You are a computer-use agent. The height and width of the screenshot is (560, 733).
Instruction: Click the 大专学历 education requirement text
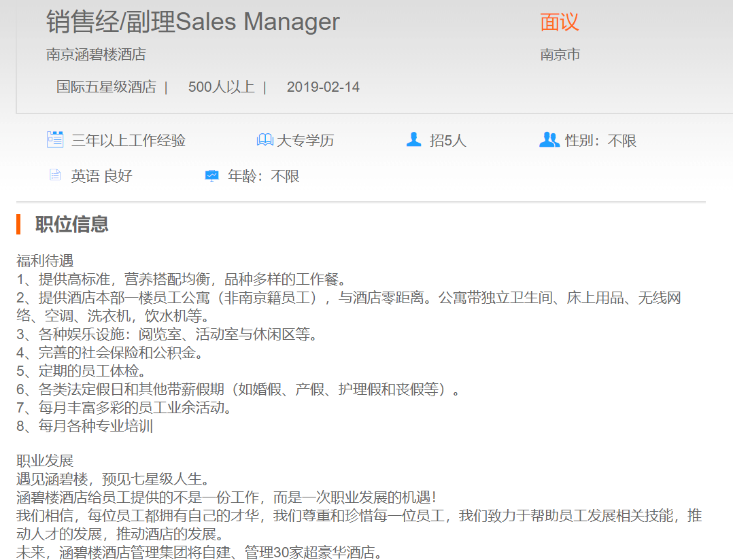click(305, 141)
